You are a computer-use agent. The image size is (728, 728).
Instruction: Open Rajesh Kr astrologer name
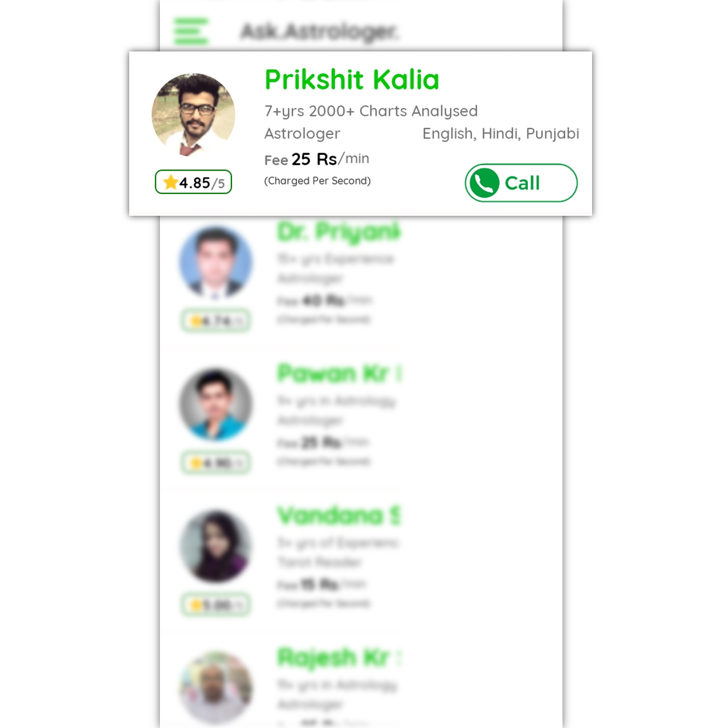339,658
